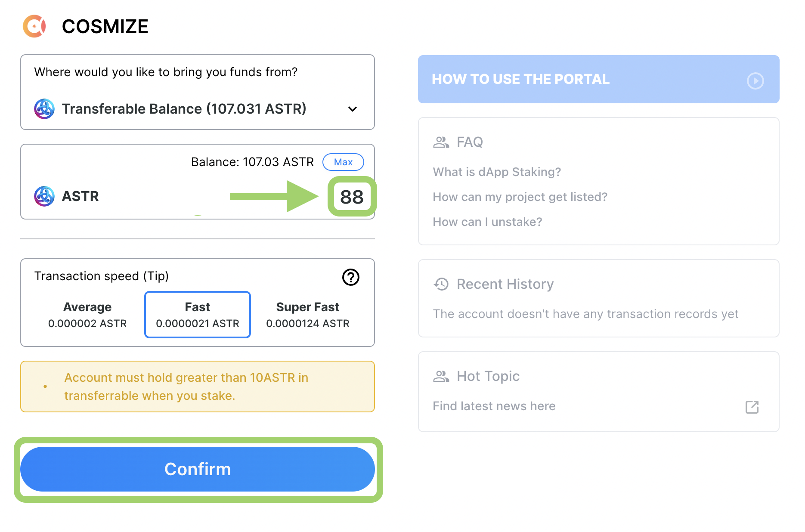Screen dimensions: 805x532
Task: Open 'What is dApp Staking?' FAQ link
Action: 497,172
